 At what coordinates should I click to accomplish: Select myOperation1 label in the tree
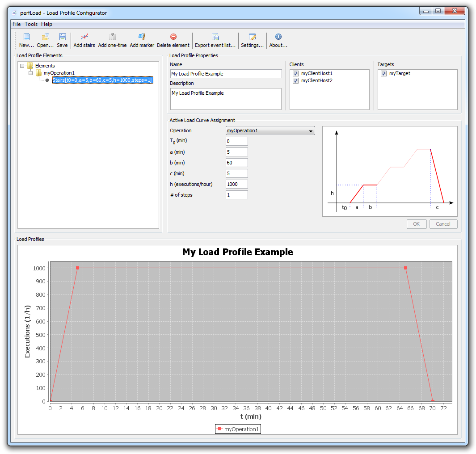pos(59,73)
